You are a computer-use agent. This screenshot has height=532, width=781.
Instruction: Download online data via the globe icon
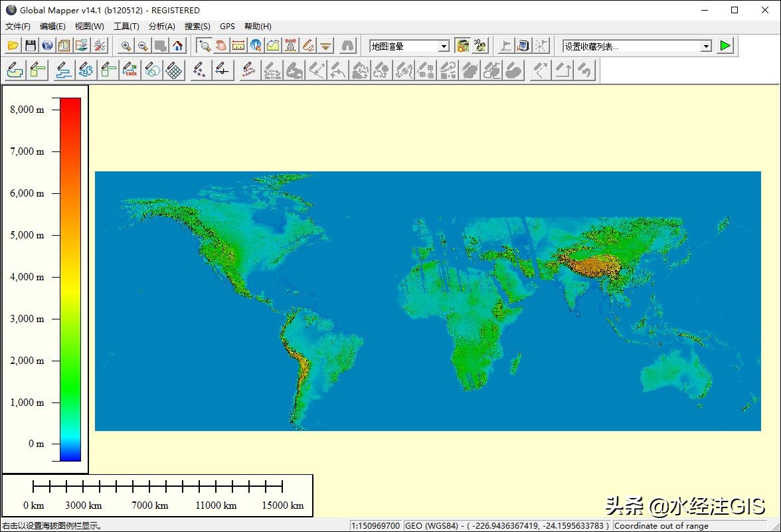(x=47, y=46)
